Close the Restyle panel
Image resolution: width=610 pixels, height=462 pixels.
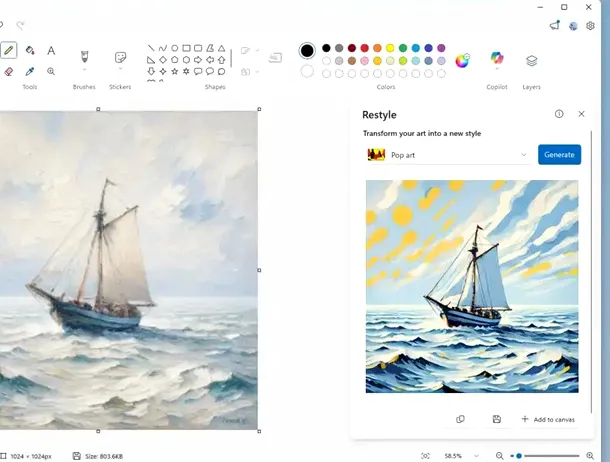(582, 114)
